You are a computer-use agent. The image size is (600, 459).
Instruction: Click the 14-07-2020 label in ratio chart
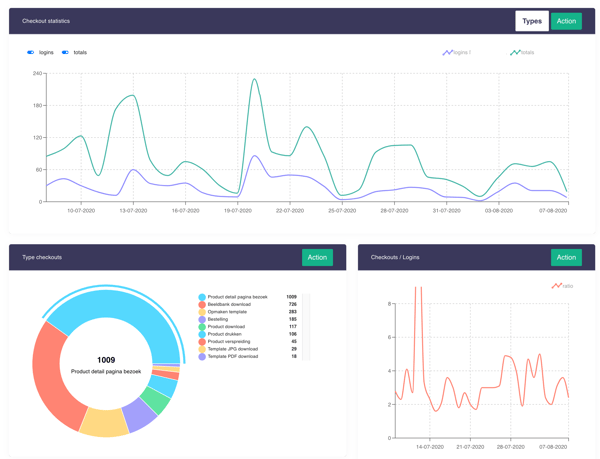click(x=430, y=447)
